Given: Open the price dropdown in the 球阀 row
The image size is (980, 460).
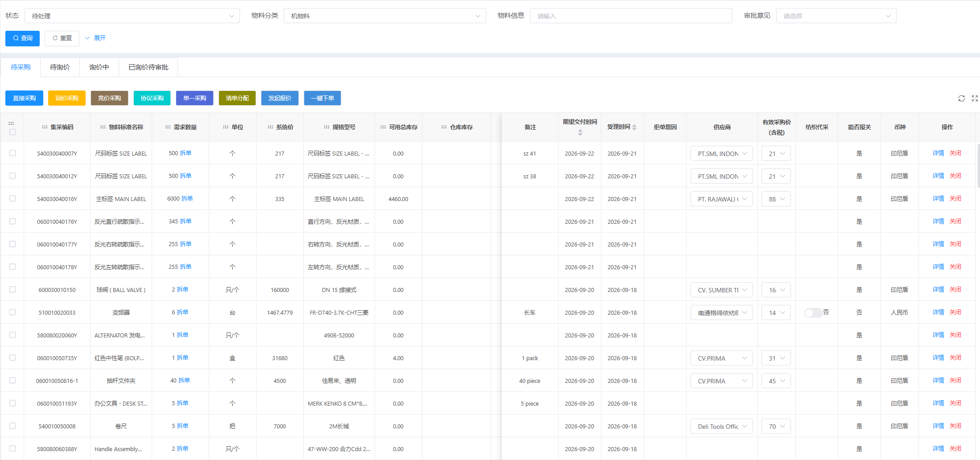Looking at the screenshot, I should coord(776,290).
